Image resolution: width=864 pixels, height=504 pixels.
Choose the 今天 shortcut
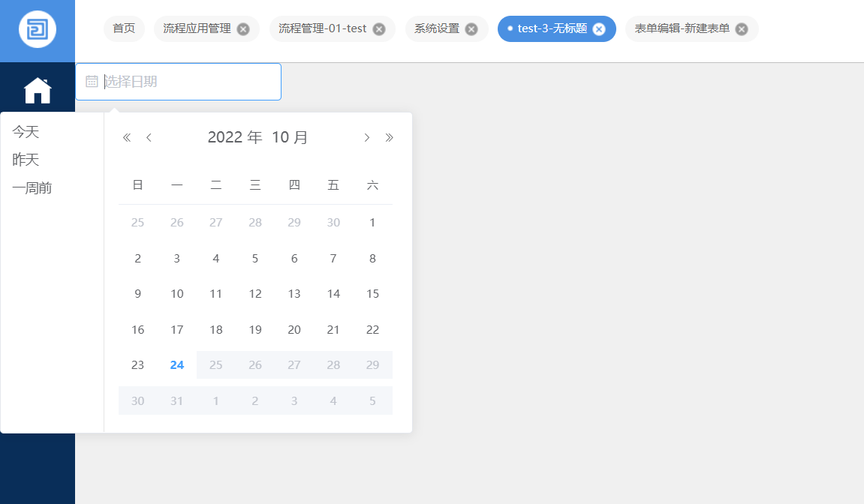coord(26,132)
